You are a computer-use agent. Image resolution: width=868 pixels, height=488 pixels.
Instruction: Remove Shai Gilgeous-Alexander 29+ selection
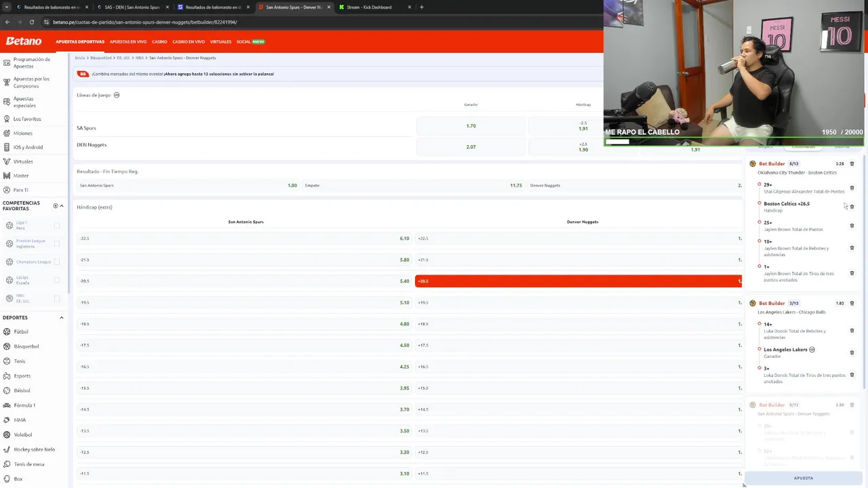(852, 188)
